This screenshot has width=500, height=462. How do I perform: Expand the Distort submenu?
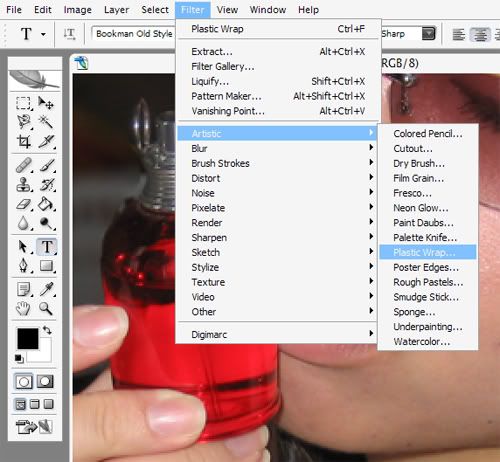pos(277,178)
